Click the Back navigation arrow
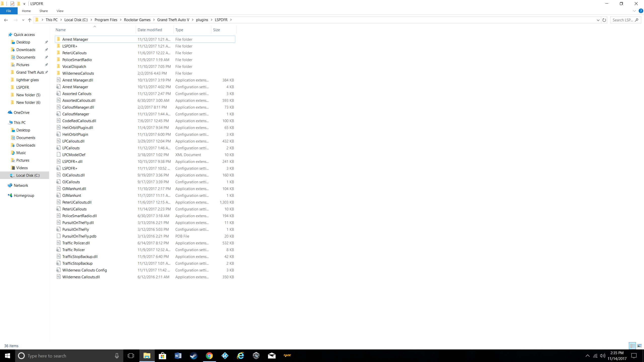 pyautogui.click(x=6, y=20)
